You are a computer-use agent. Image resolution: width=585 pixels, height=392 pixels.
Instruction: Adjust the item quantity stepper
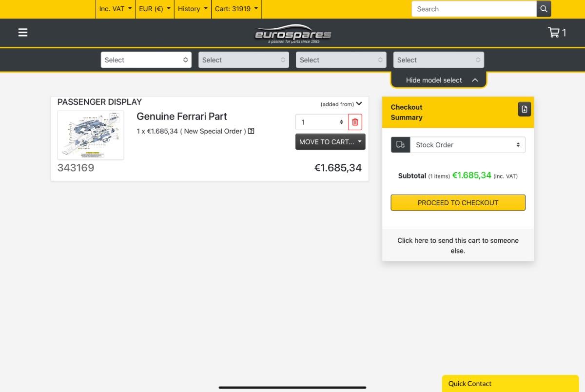[x=322, y=122]
